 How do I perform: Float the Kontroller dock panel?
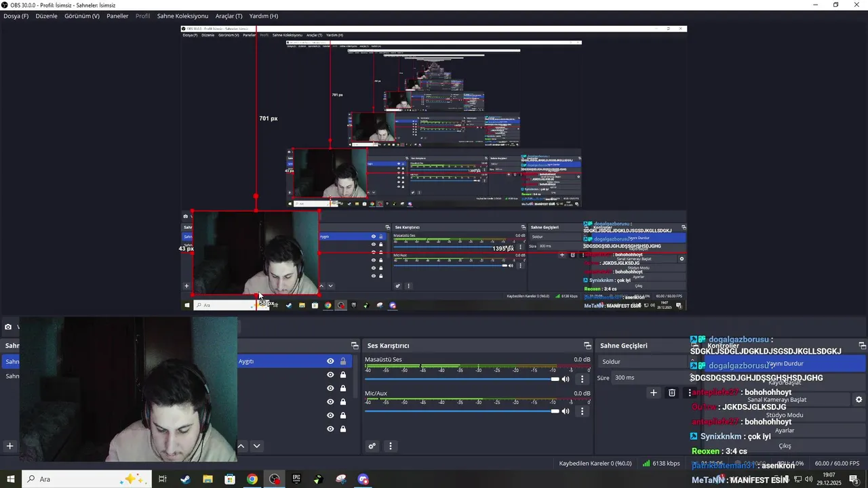point(863,346)
